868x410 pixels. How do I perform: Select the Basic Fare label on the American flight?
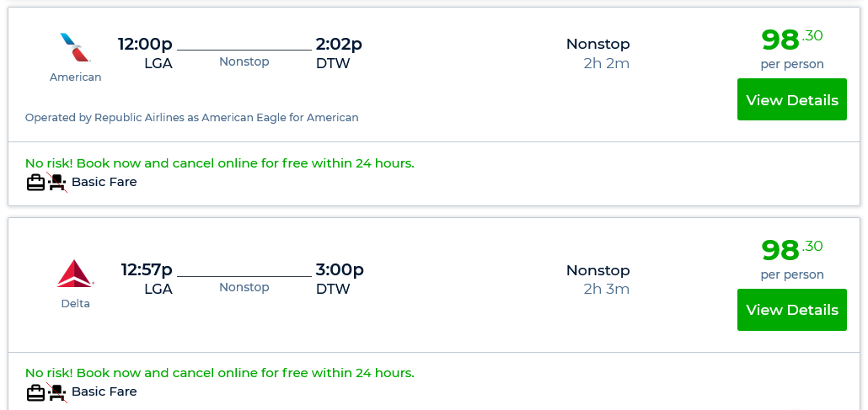104,182
